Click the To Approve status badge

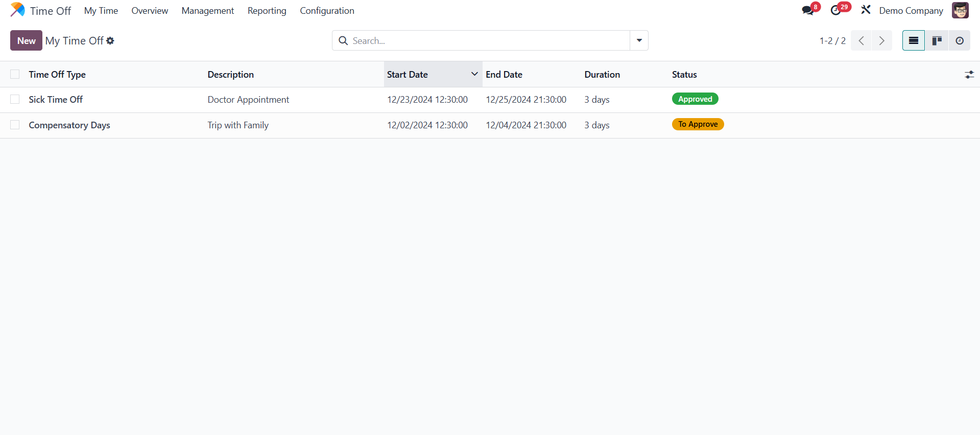tap(698, 124)
